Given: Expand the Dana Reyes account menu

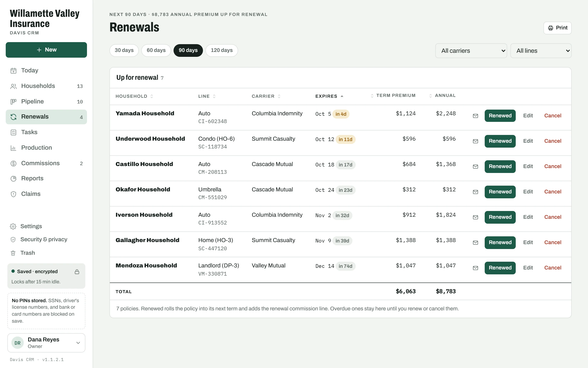Looking at the screenshot, I should (46, 343).
